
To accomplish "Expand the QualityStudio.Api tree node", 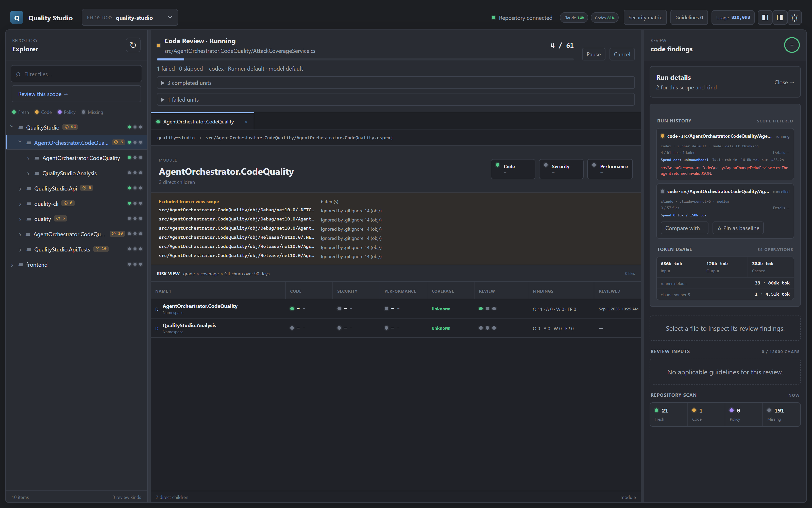I will [20, 189].
